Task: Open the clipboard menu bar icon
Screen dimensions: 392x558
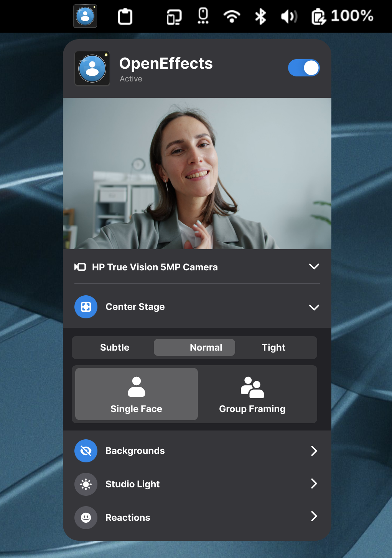Action: click(125, 17)
